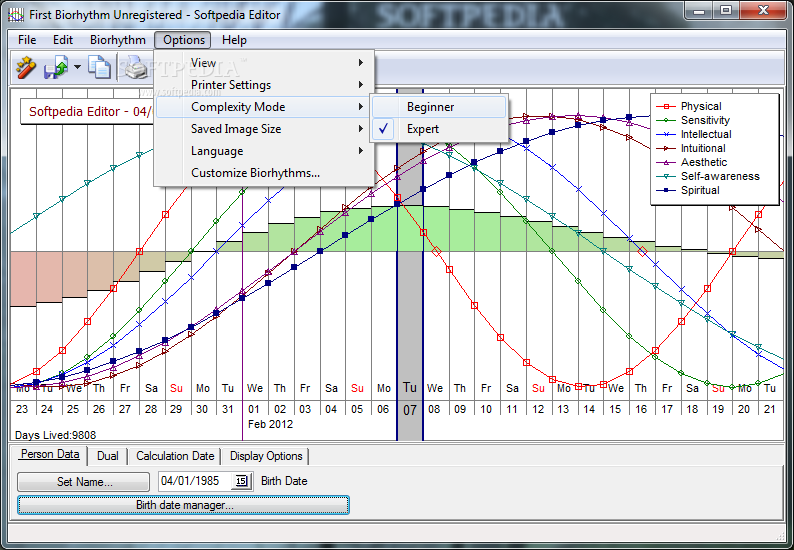Open the Edit menu
Viewport: 794px width, 550px height.
tap(63, 40)
